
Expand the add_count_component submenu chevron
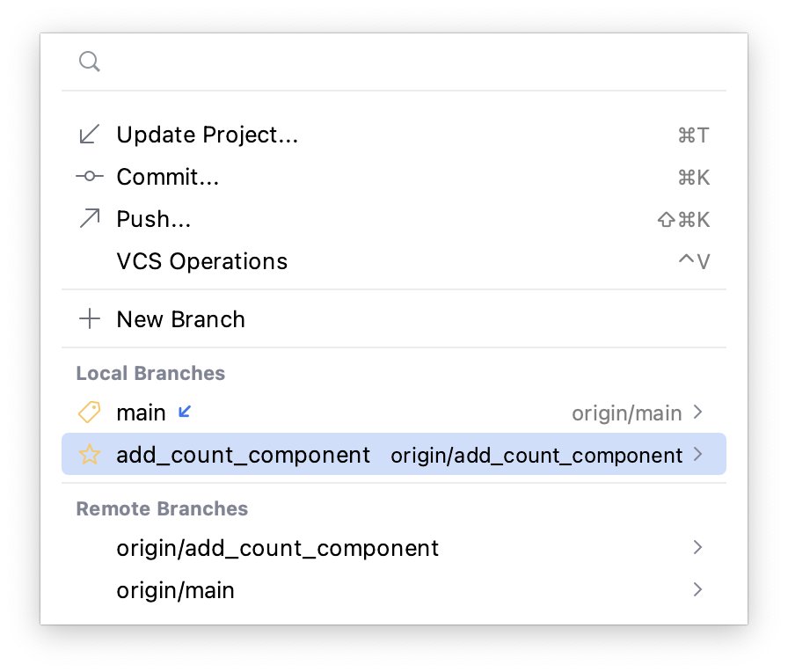(698, 455)
